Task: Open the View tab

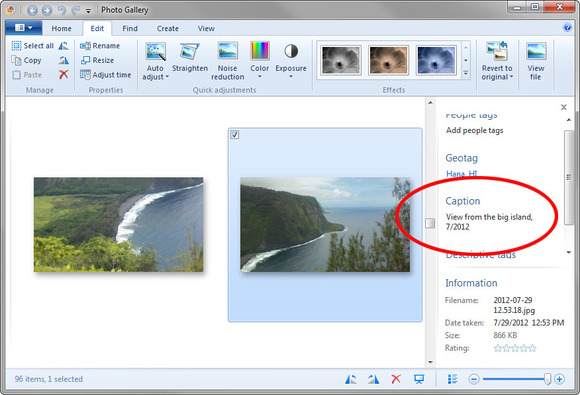Action: tap(206, 28)
